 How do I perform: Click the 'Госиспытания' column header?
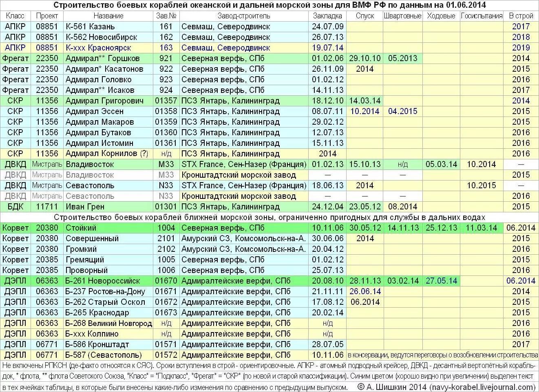click(482, 16)
